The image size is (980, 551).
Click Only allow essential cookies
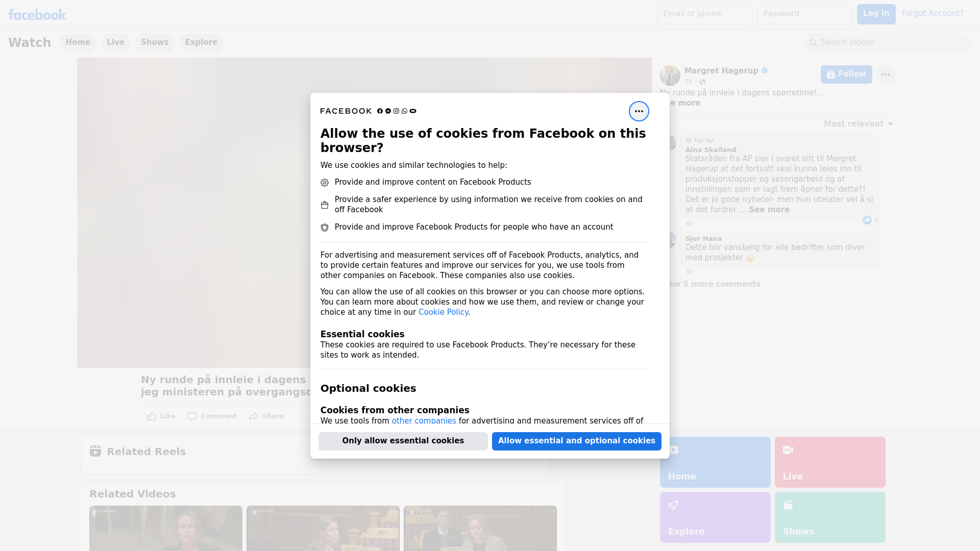coord(403,441)
